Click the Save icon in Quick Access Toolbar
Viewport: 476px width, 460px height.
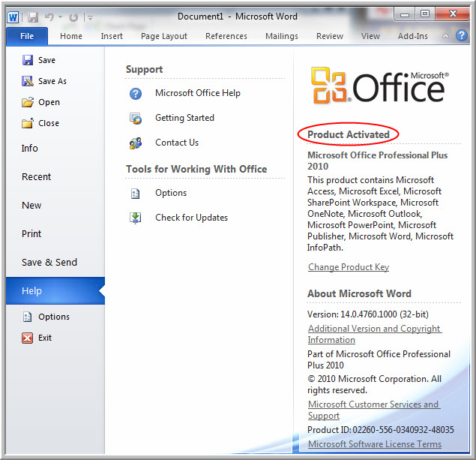tap(33, 17)
